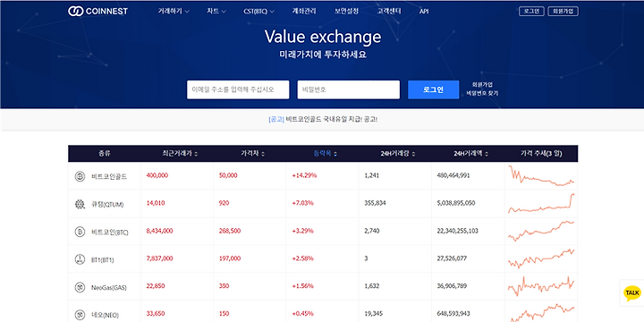
Task: Click the 비트코인(BTC) coin icon
Action: click(80, 232)
